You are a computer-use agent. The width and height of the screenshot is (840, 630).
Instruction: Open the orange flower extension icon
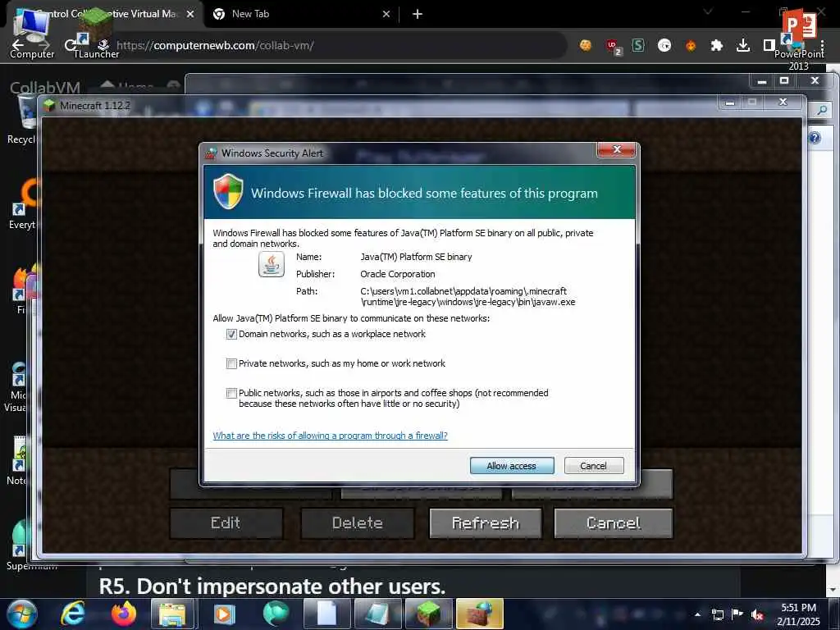(691, 46)
